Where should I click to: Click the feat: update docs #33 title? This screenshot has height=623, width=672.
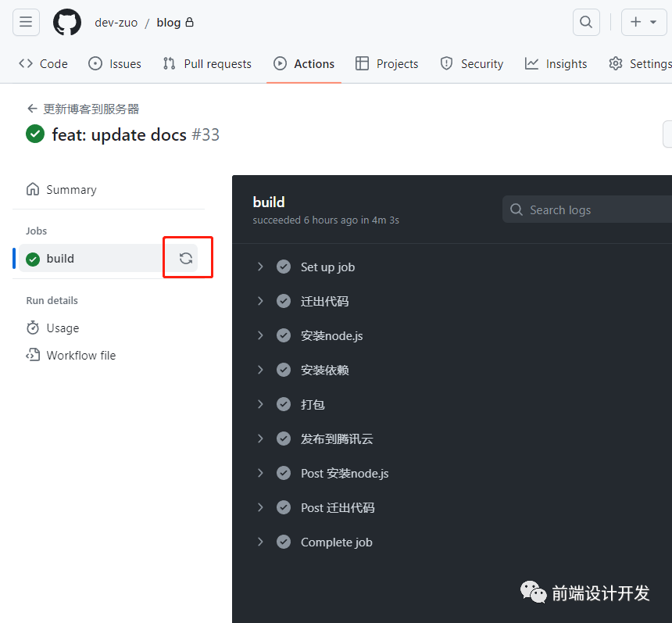pos(135,134)
